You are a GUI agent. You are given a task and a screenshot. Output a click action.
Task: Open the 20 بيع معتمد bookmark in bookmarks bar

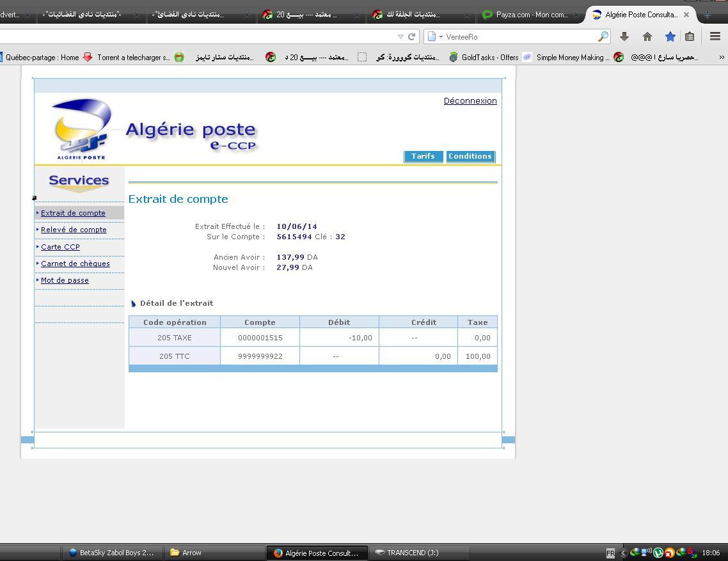pos(307,58)
